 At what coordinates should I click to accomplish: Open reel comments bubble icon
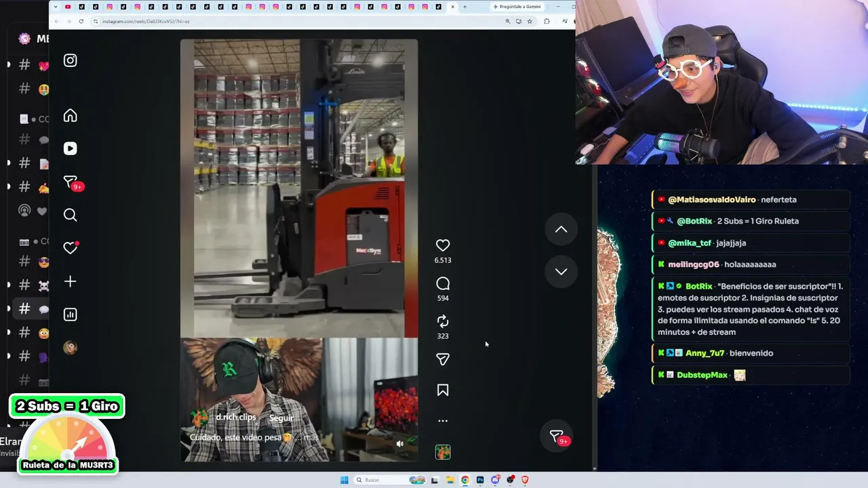[x=443, y=283]
